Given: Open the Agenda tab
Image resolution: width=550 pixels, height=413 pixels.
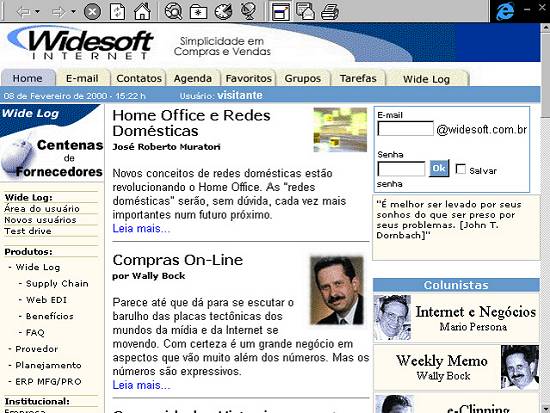Looking at the screenshot, I should point(193,78).
